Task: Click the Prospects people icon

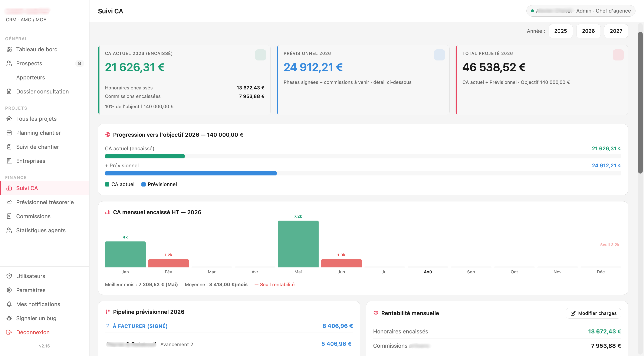Action: pos(9,63)
